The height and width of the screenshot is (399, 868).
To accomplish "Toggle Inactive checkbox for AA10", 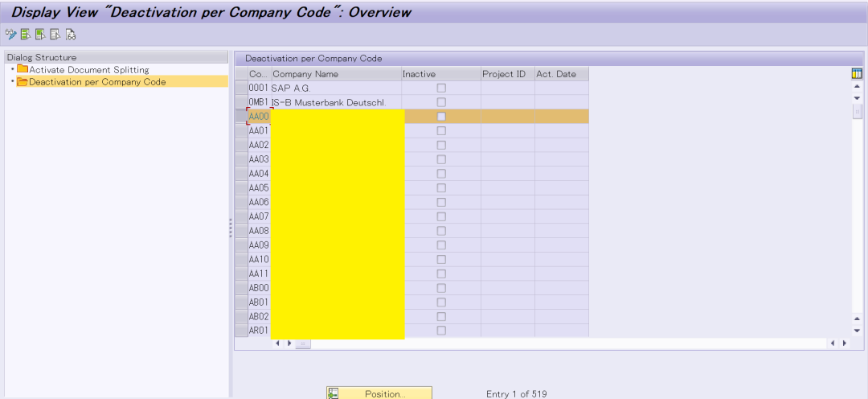I will click(441, 259).
